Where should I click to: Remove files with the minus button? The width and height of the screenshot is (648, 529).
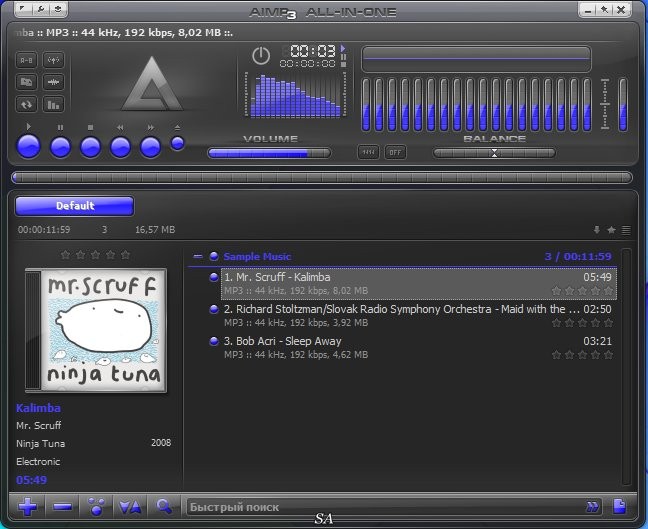point(63,506)
